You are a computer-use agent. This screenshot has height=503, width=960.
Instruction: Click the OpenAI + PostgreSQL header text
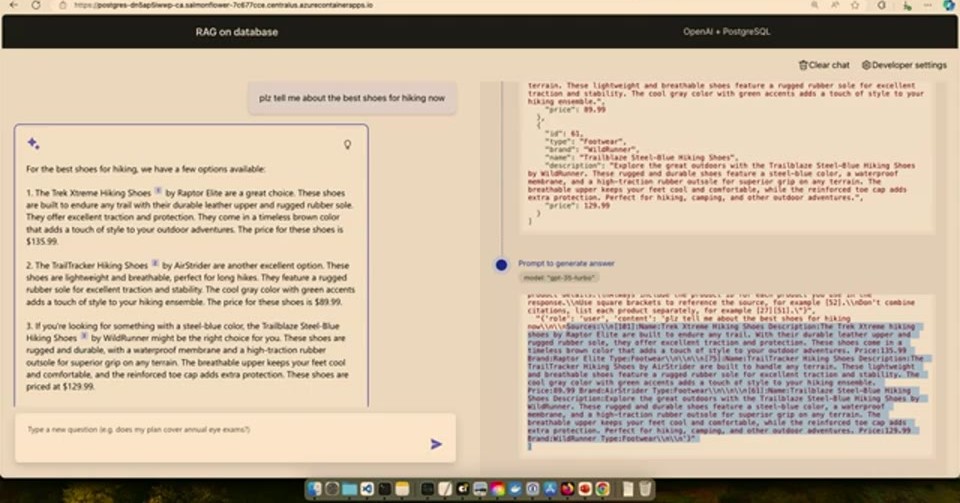click(x=727, y=31)
